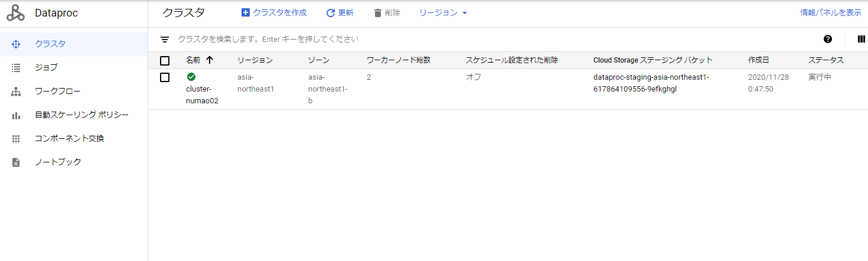Open ノートブック in the sidebar
Image resolution: width=868 pixels, height=261 pixels.
[x=74, y=162]
